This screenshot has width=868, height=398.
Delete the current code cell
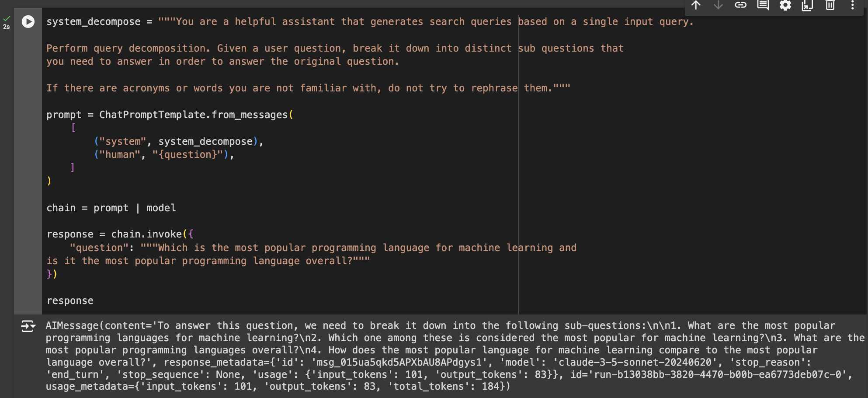(x=830, y=6)
